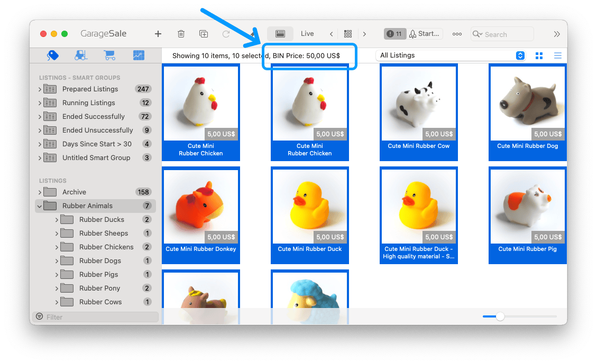The height and width of the screenshot is (364, 597).
Task: Expand the Untitled Smart Group
Action: pyautogui.click(x=40, y=158)
